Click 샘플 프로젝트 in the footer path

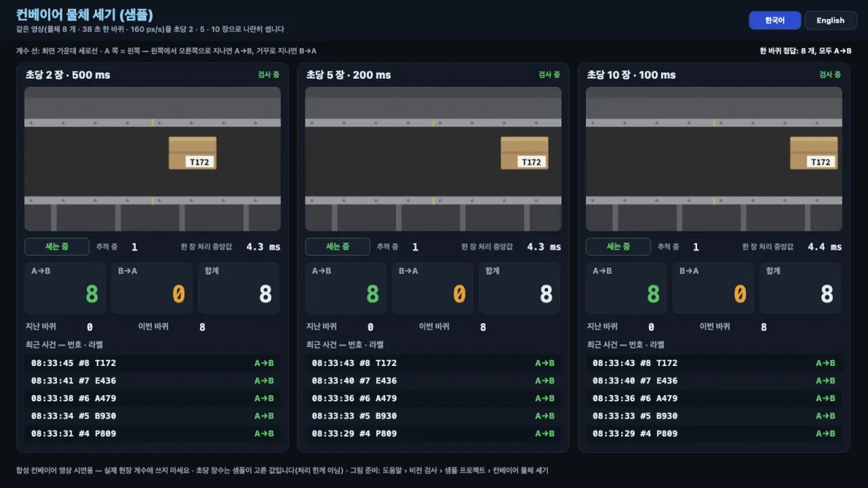coord(465,470)
